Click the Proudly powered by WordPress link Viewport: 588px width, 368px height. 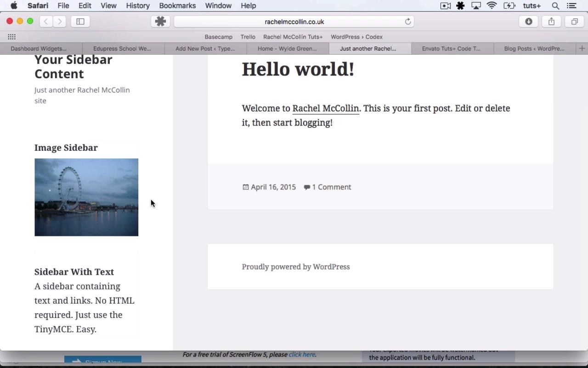[296, 267]
